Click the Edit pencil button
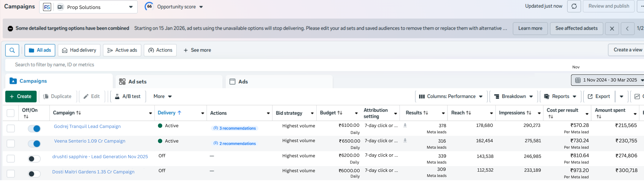This screenshot has height=182, width=644. (x=92, y=96)
